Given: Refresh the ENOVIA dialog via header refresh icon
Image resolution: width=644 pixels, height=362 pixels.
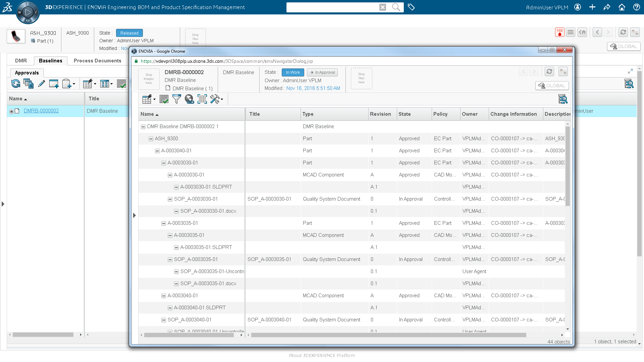Looking at the screenshot, I should tap(549, 71).
